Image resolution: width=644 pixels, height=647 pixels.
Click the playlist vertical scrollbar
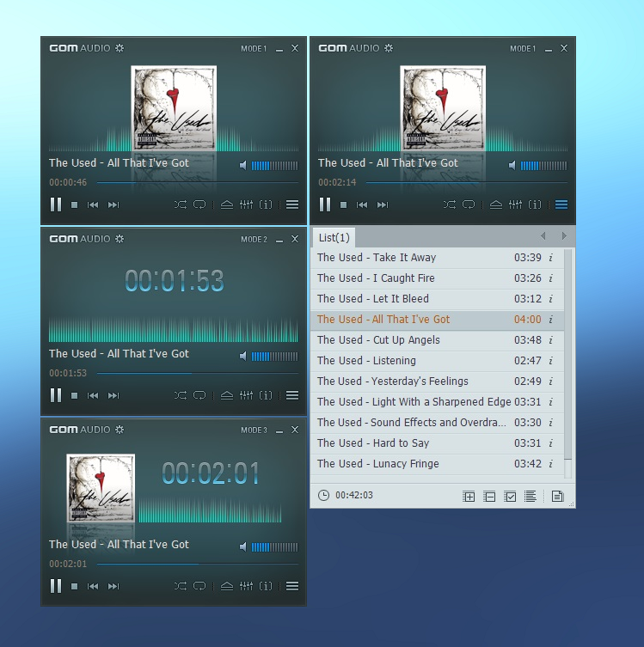coord(568,354)
